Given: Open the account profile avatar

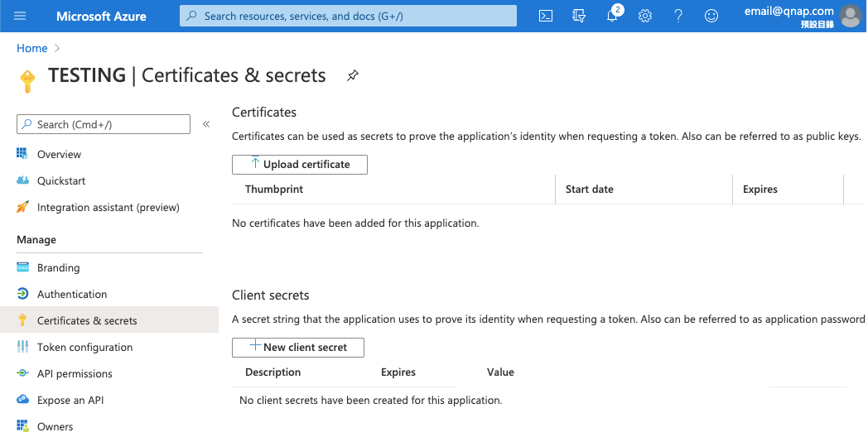Looking at the screenshot, I should click(x=851, y=16).
